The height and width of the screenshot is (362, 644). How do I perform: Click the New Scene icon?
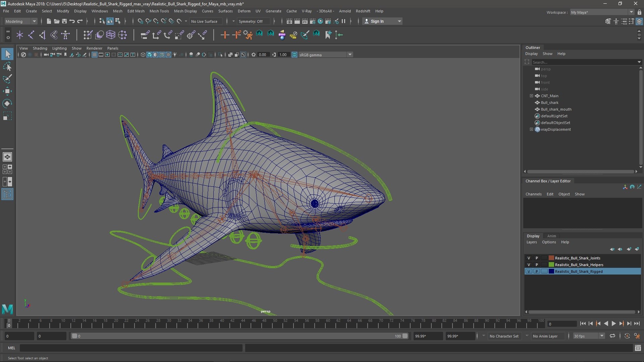[49, 21]
